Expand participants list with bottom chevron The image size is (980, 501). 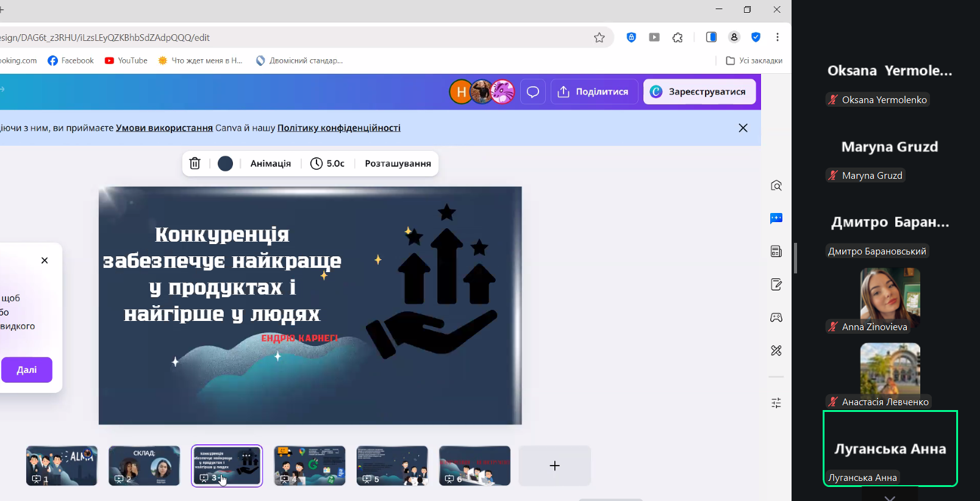pos(890,497)
